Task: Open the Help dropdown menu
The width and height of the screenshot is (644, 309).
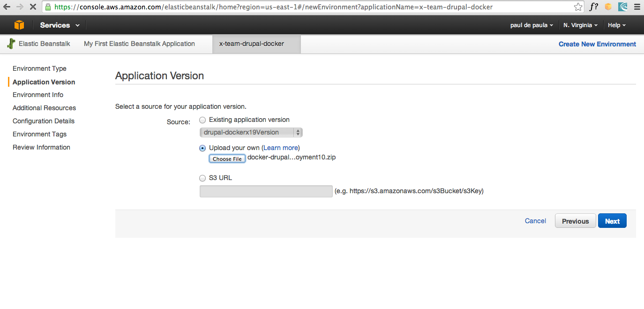Action: tap(616, 25)
